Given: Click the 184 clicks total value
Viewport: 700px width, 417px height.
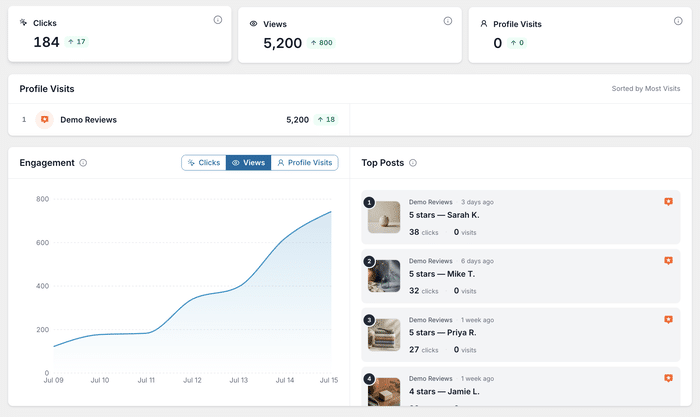Looking at the screenshot, I should pyautogui.click(x=46, y=42).
